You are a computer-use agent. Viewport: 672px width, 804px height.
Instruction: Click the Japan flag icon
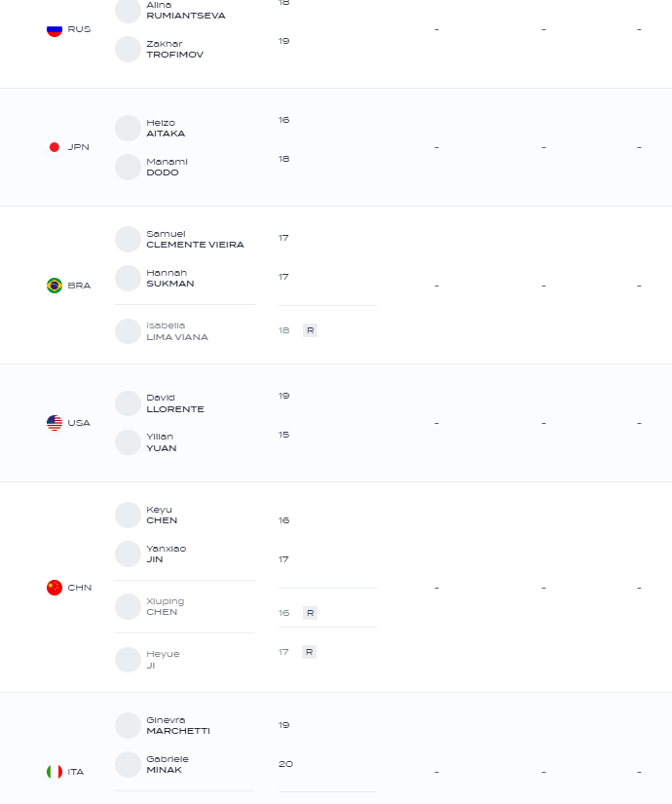pyautogui.click(x=55, y=147)
